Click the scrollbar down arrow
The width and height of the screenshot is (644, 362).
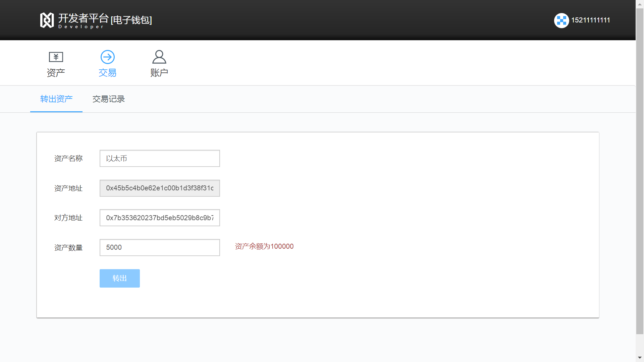click(640, 358)
